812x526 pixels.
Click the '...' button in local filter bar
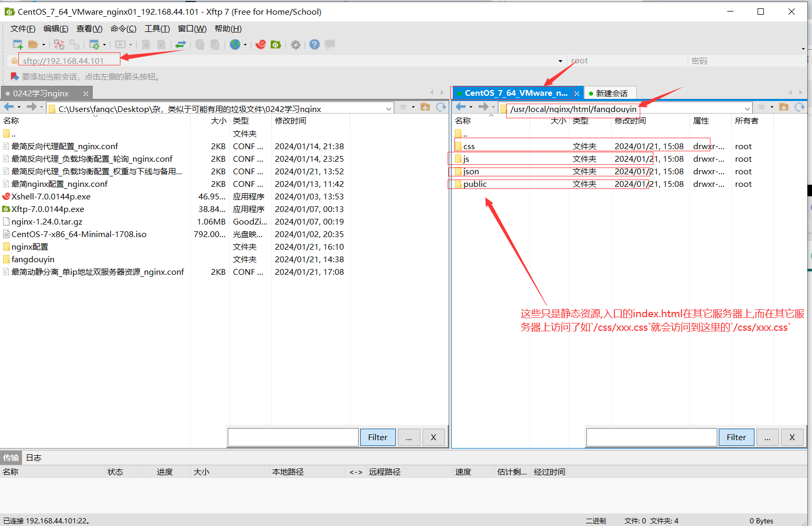409,437
